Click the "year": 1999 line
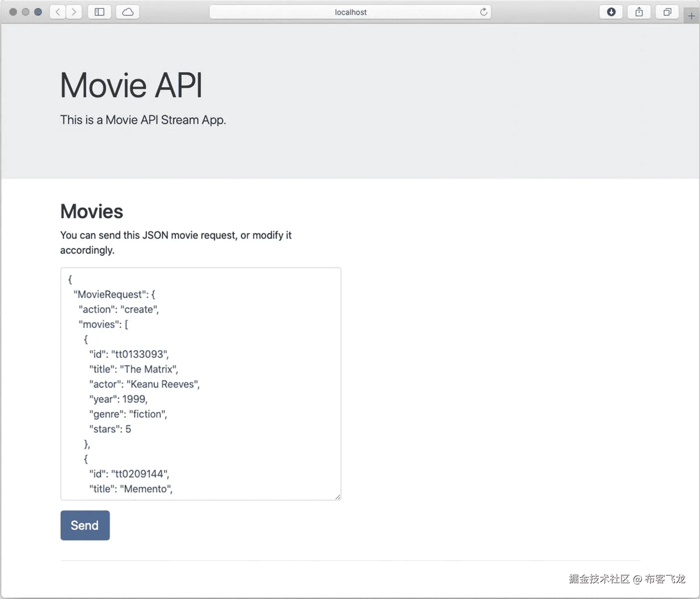The width and height of the screenshot is (700, 599). (118, 399)
